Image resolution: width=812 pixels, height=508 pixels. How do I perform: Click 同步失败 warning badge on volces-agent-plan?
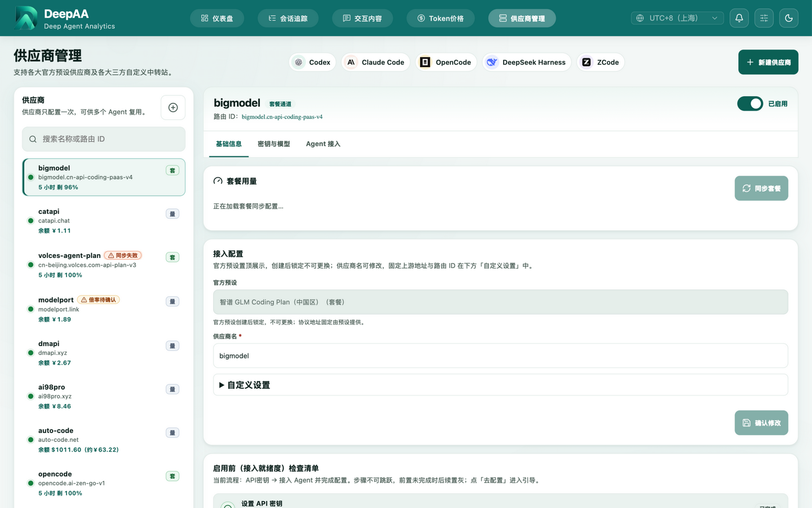(123, 256)
